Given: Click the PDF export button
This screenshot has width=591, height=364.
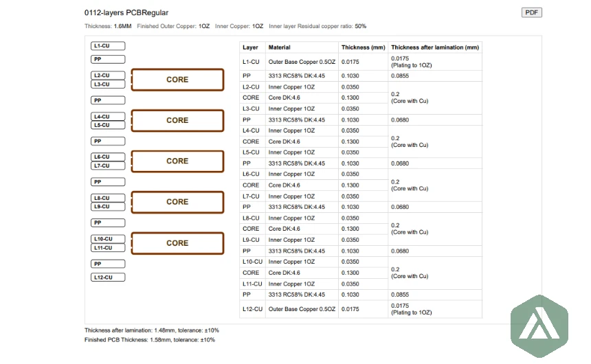Looking at the screenshot, I should pos(532,12).
